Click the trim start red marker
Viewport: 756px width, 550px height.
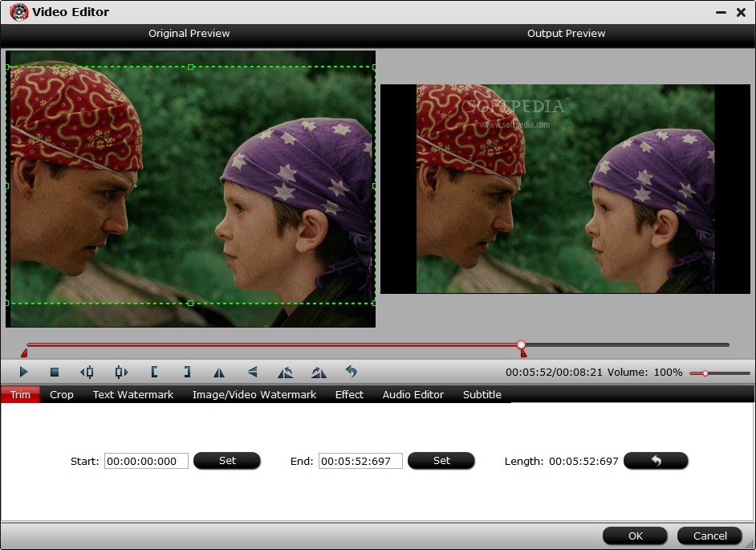24,353
